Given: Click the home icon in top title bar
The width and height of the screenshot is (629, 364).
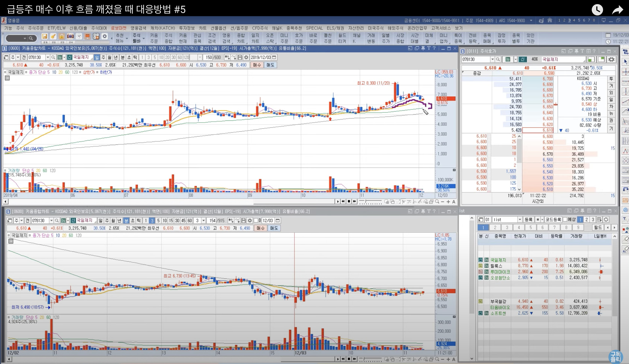Looking at the screenshot, I should (550, 20).
